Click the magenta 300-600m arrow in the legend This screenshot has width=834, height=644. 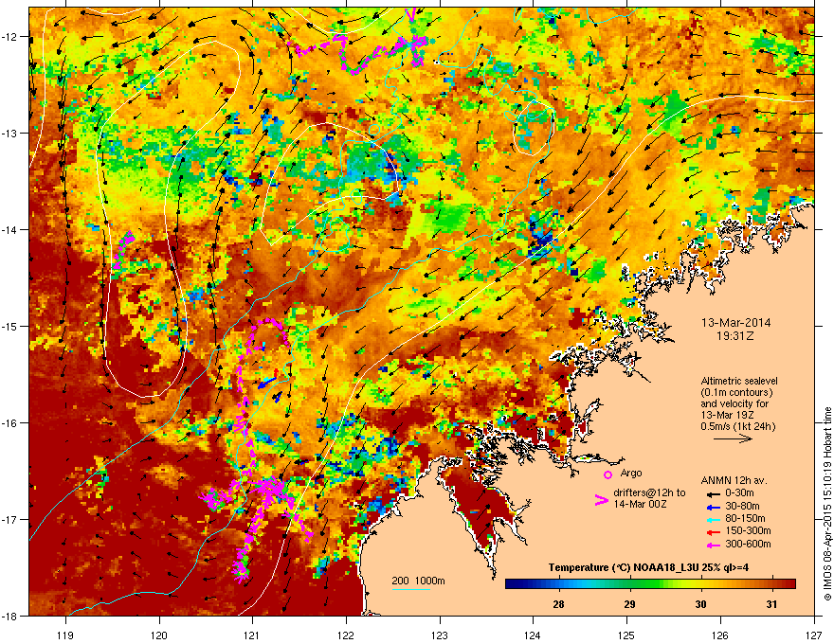(x=714, y=545)
